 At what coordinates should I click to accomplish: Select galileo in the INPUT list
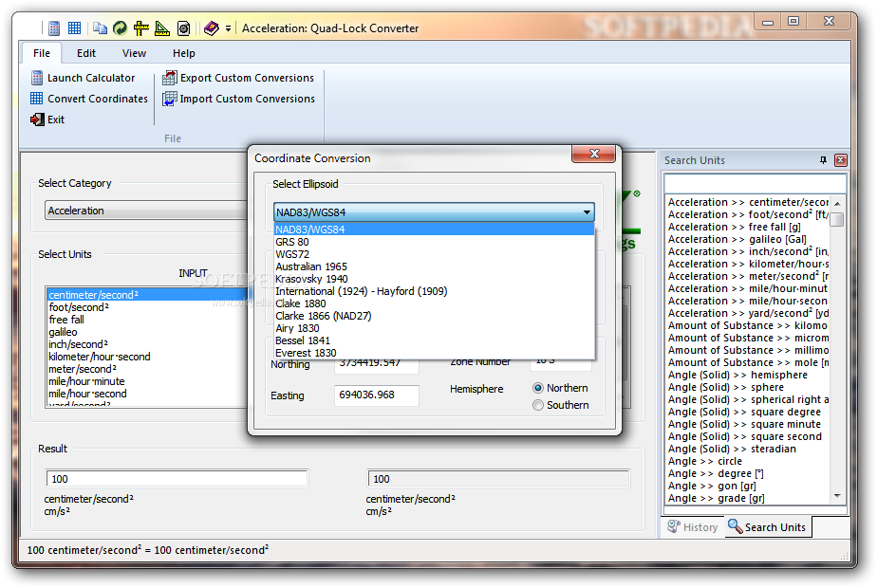(x=146, y=332)
